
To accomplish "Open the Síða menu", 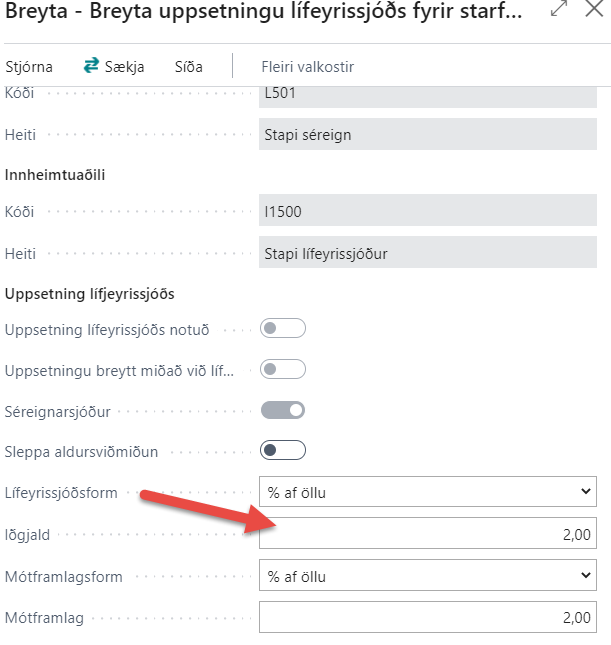I will pos(188,67).
